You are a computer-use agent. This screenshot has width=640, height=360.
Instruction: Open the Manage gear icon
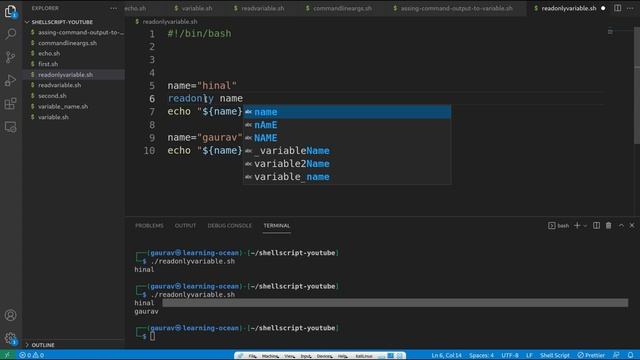[x=11, y=338]
